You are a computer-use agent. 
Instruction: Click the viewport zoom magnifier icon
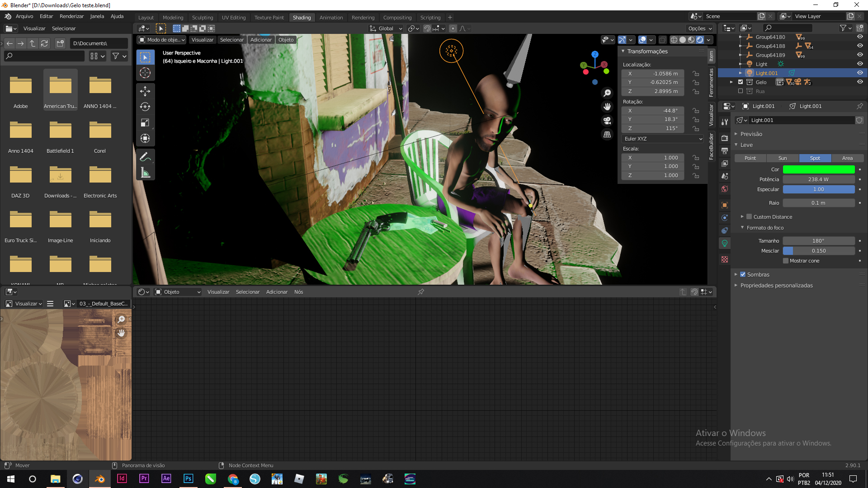(x=607, y=93)
